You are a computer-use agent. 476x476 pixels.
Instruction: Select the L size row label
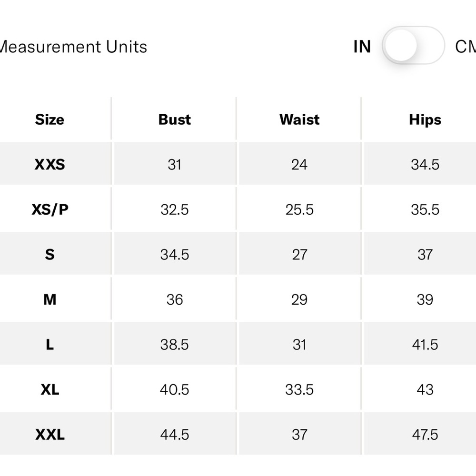[x=50, y=344]
